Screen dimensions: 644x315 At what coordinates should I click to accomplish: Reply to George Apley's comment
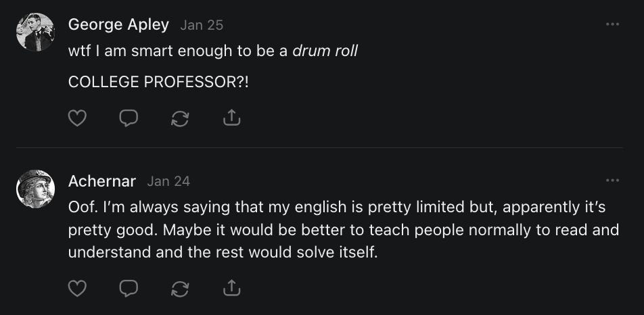click(x=129, y=119)
